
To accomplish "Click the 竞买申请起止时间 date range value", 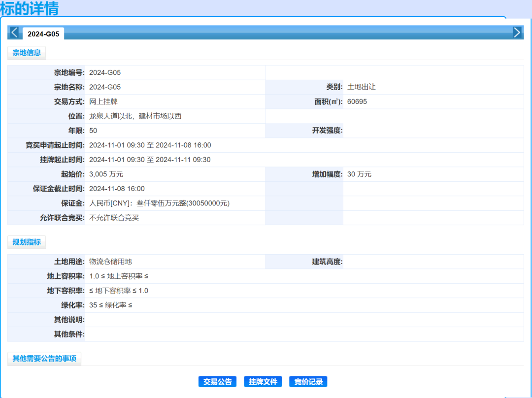I will 150,145.
